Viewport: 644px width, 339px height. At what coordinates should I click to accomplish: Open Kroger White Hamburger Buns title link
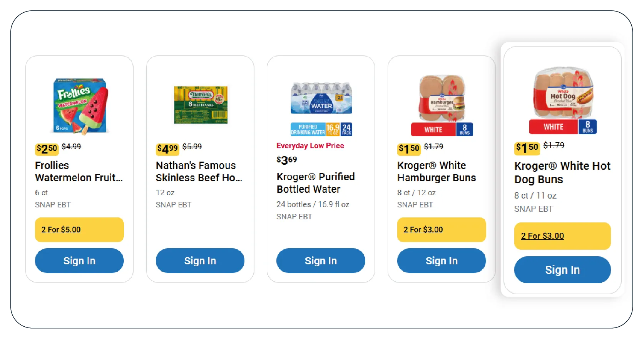pyautogui.click(x=437, y=172)
